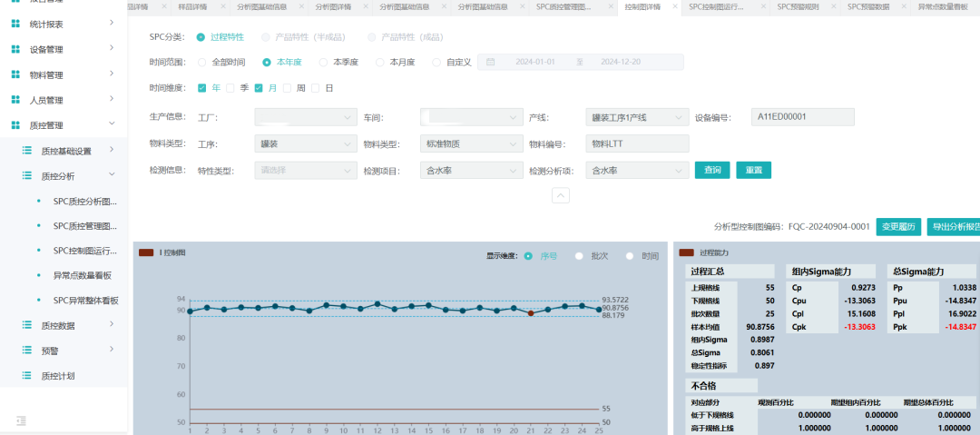Screen dimensions: 980x435
Task: Click the I控制图 legend color swatch
Action: [146, 252]
